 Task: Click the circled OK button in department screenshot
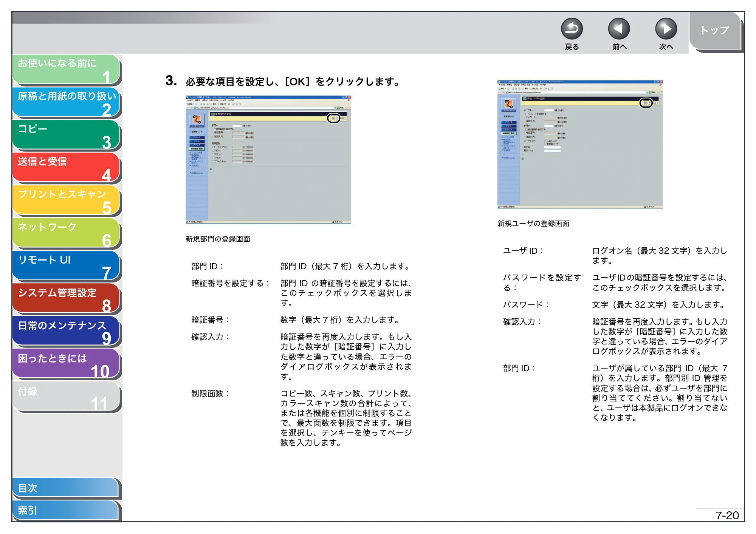click(x=333, y=118)
